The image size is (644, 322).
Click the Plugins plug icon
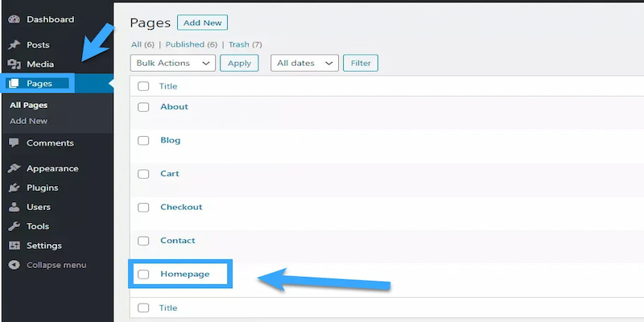tap(14, 188)
